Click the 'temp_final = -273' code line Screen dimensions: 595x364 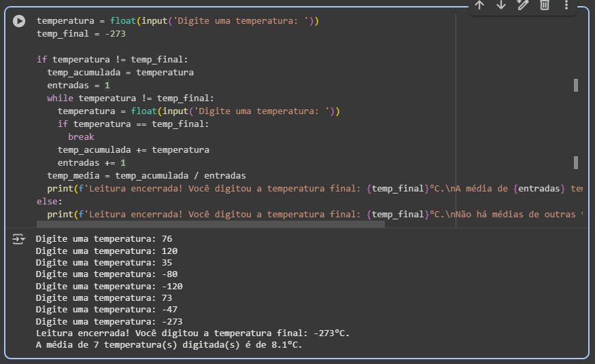[71, 34]
